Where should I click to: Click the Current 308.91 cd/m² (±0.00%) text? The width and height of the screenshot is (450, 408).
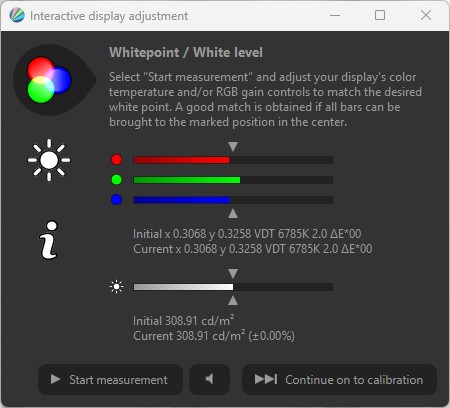[214, 336]
